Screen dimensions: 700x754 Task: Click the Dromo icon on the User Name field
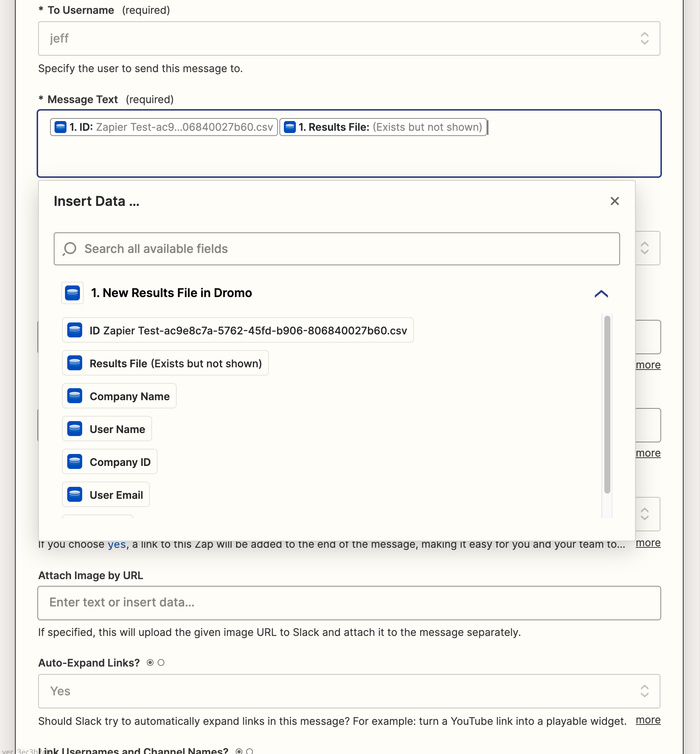(75, 429)
